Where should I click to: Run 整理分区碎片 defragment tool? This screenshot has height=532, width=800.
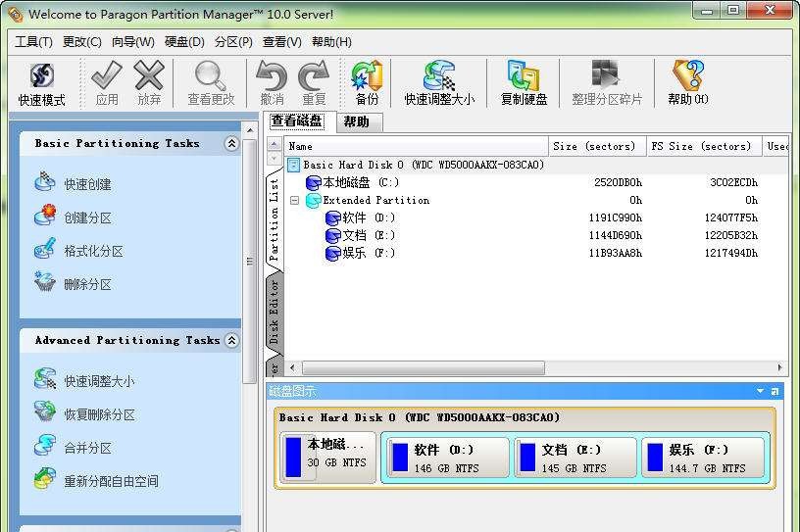[607, 84]
